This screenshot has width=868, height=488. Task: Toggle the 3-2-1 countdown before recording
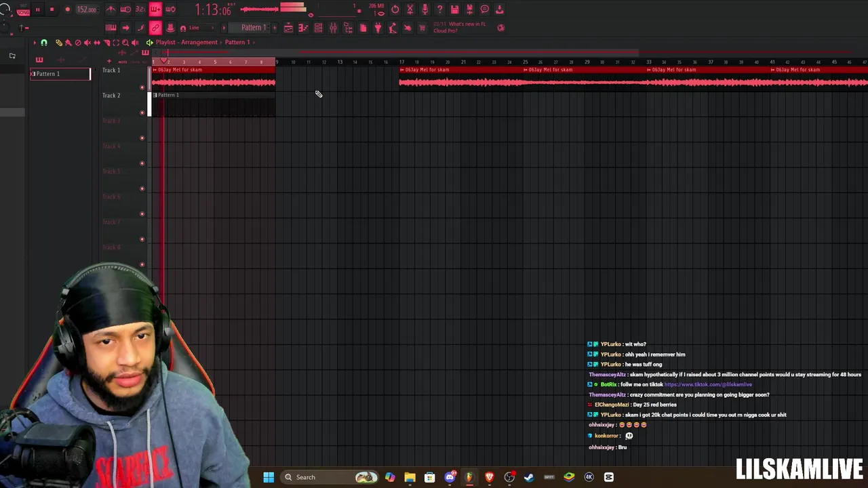[x=140, y=9]
